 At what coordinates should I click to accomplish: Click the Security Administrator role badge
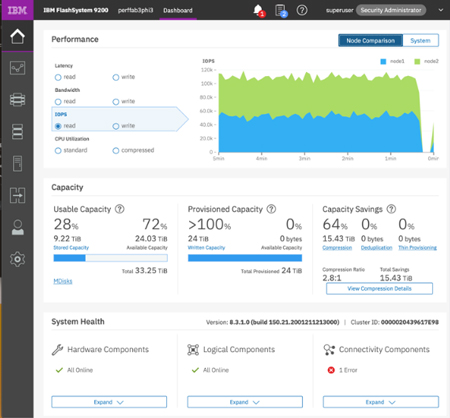(391, 10)
